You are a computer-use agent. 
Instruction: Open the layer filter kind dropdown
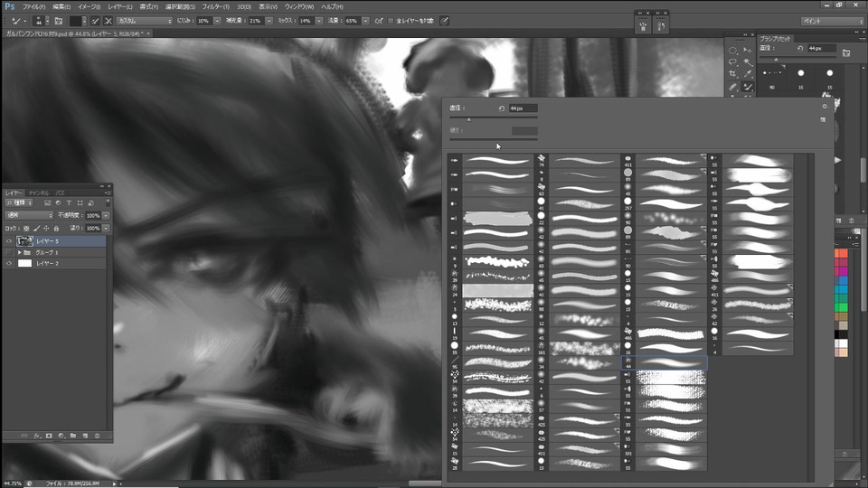click(x=19, y=203)
